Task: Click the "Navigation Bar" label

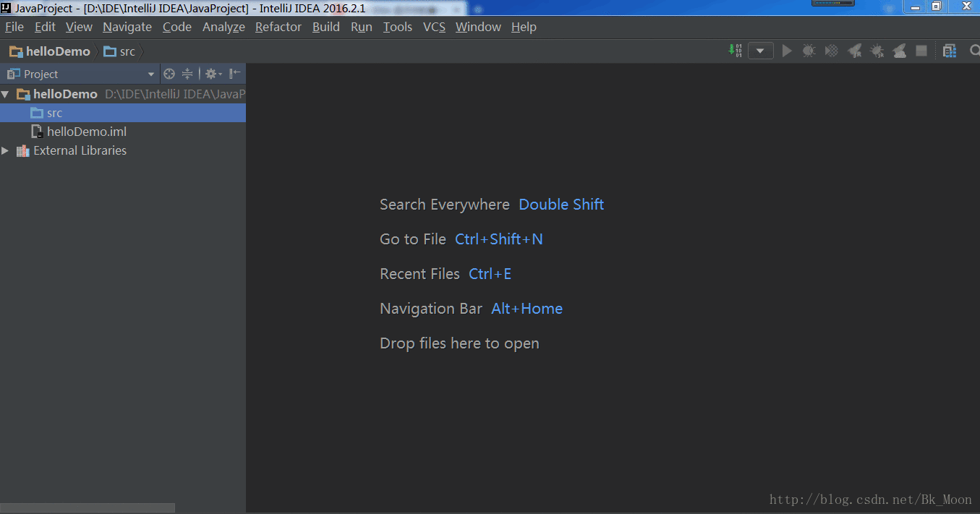Action: [431, 309]
